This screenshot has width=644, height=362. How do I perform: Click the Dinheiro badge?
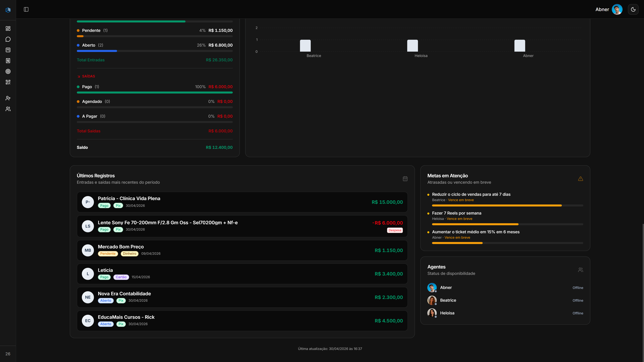(x=129, y=254)
